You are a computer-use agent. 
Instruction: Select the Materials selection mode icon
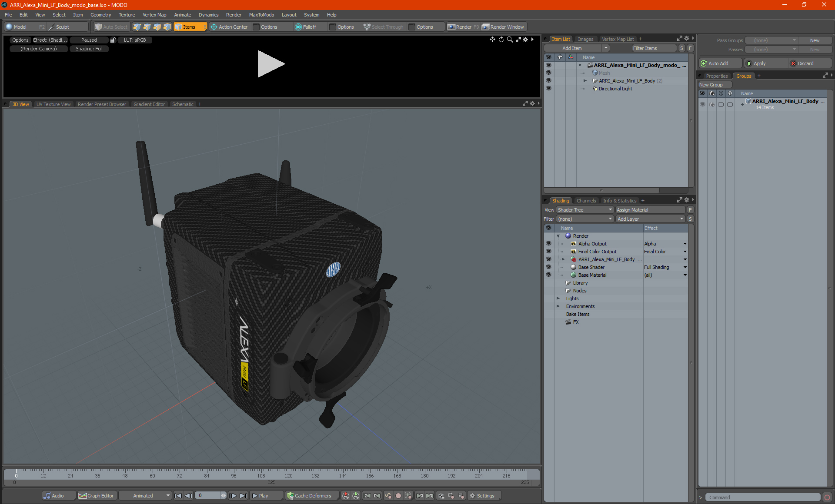click(167, 27)
